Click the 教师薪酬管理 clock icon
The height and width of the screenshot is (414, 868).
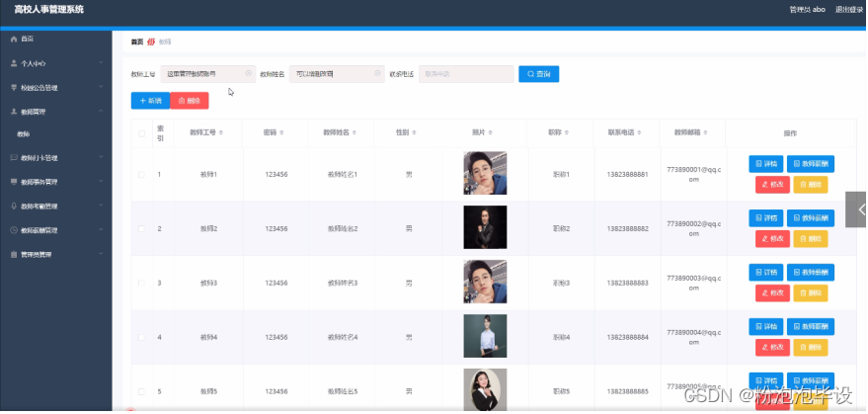tap(14, 230)
